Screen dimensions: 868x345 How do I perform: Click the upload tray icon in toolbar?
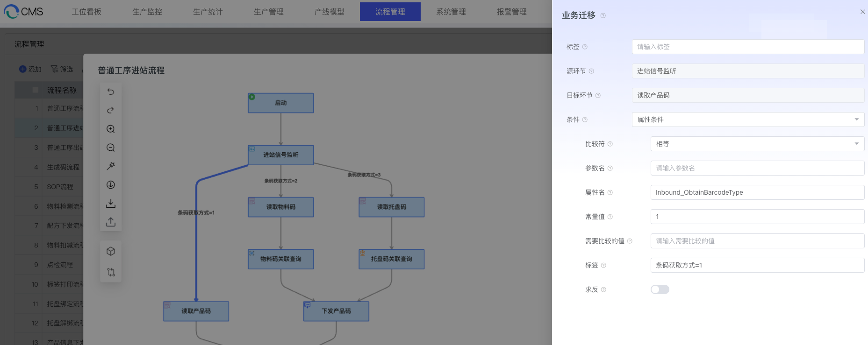[x=111, y=222]
